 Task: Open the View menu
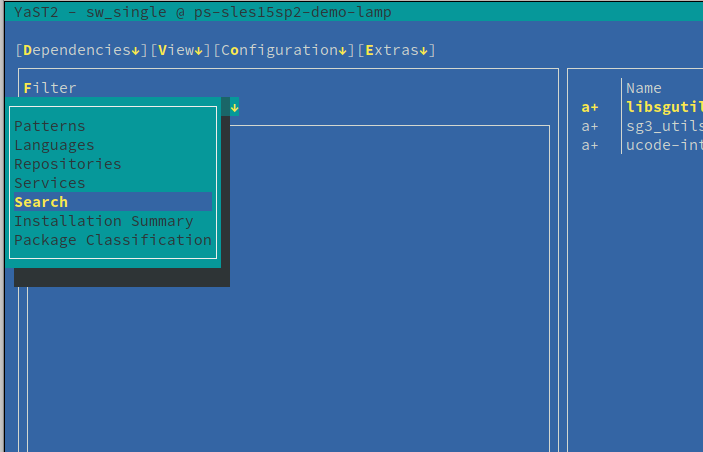tap(180, 50)
